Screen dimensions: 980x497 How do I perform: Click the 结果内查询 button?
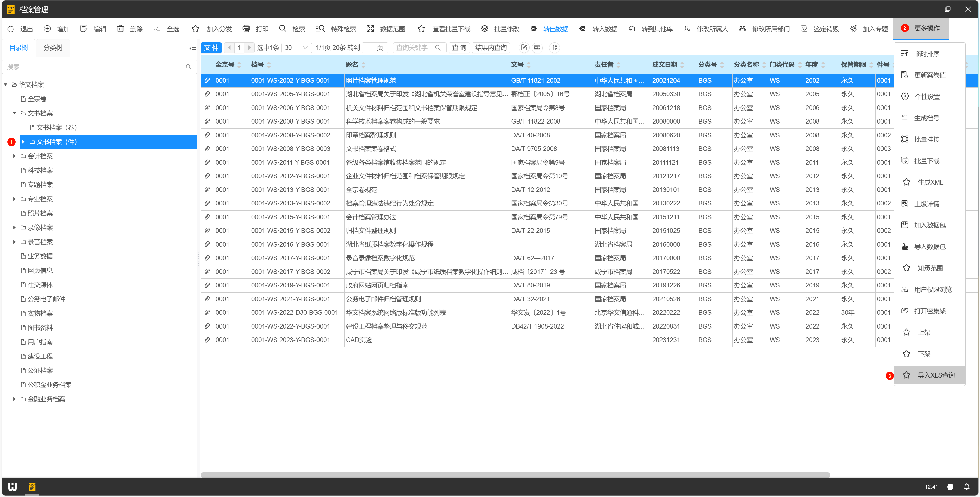point(490,47)
